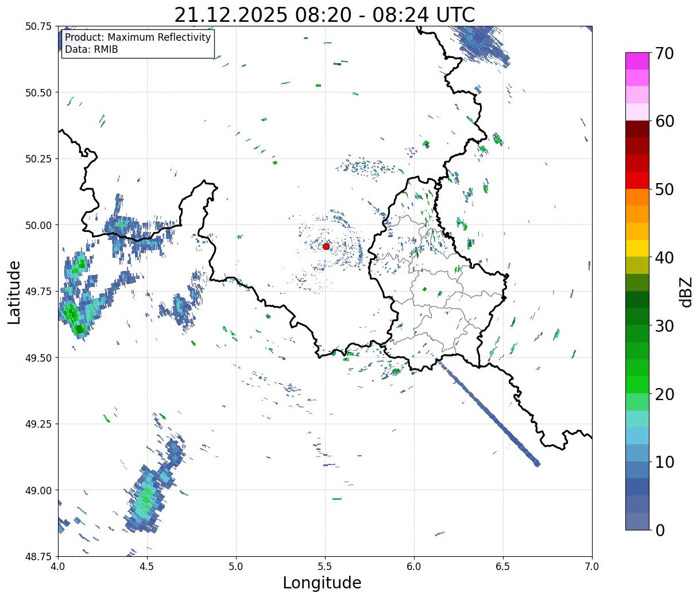Click the 7.0 longitude tick label
Viewport: 700px width, 597px height.
click(x=592, y=567)
